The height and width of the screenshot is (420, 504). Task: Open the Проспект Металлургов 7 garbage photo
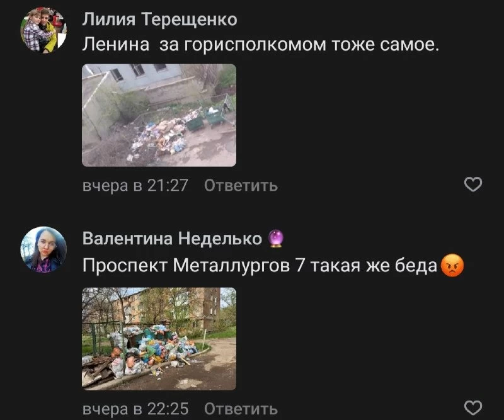[x=159, y=339]
